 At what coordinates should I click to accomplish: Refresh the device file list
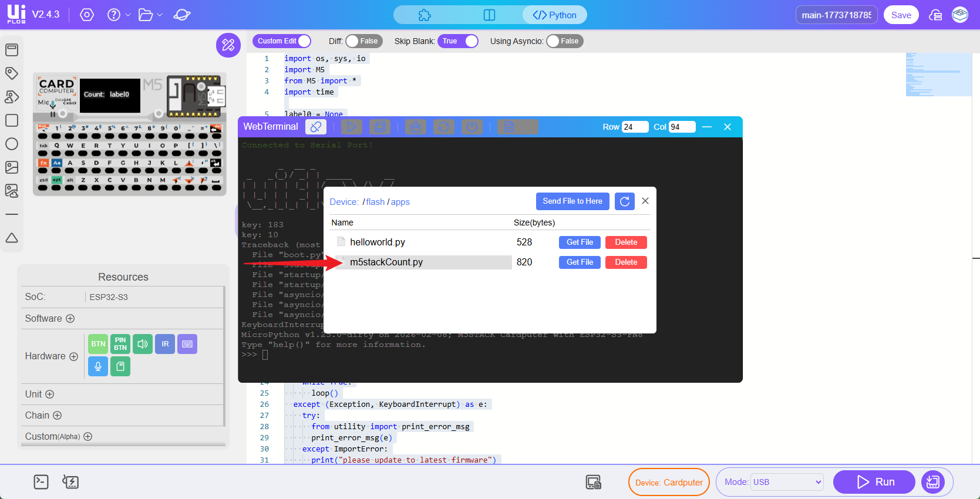tap(625, 201)
